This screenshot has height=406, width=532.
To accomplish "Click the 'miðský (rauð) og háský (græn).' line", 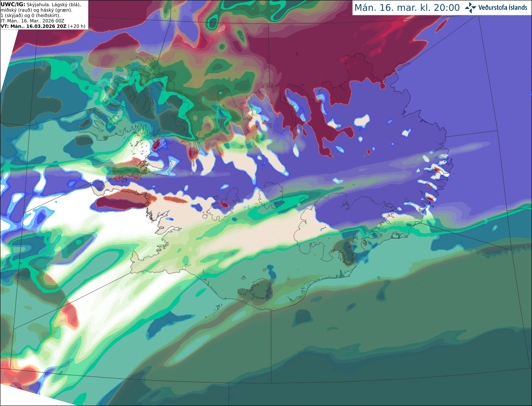I will pos(36,10).
